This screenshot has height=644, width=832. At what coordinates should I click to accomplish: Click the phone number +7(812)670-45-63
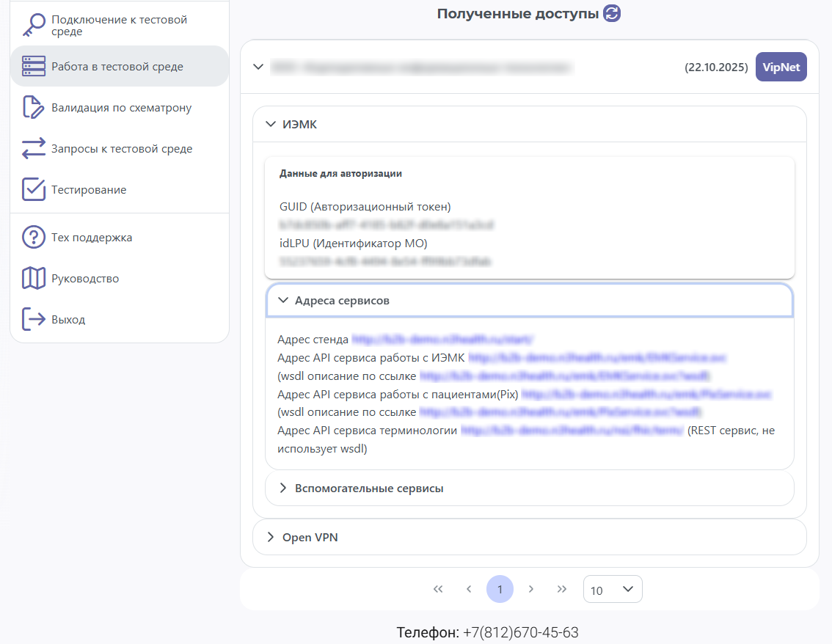point(520,632)
